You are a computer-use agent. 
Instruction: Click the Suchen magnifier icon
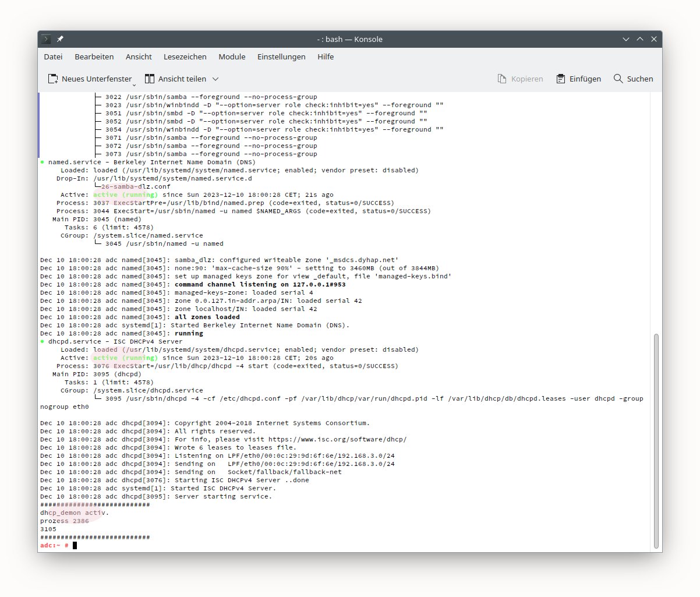pyautogui.click(x=618, y=79)
